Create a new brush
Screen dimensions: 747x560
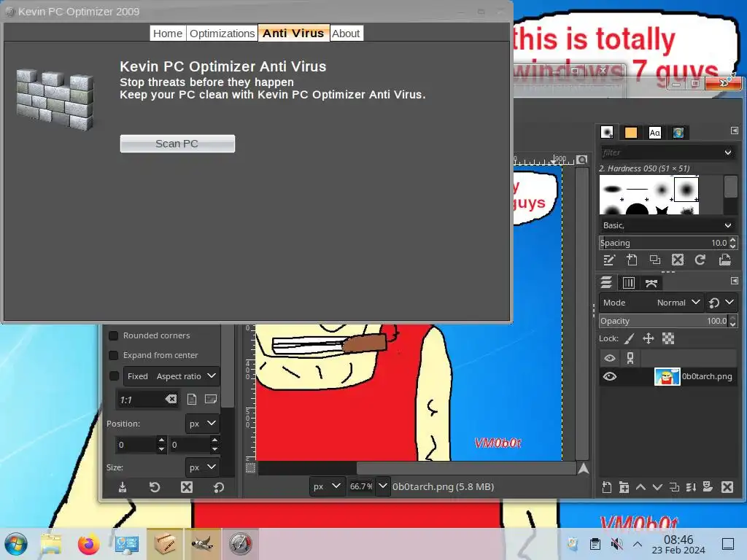tap(632, 260)
